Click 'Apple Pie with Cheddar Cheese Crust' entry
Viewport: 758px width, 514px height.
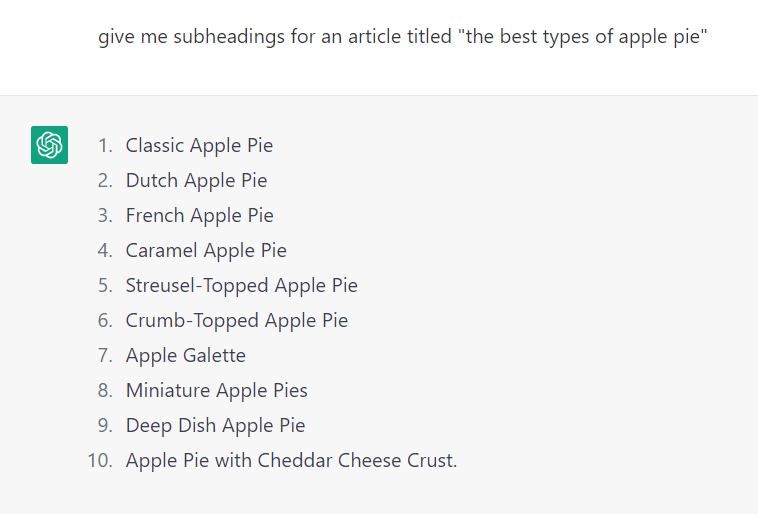pyautogui.click(x=291, y=460)
